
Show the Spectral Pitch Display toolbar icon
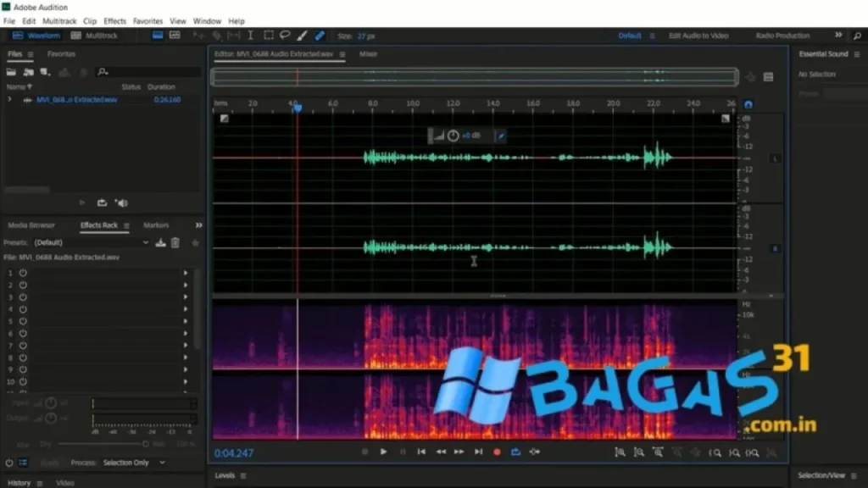coord(175,36)
